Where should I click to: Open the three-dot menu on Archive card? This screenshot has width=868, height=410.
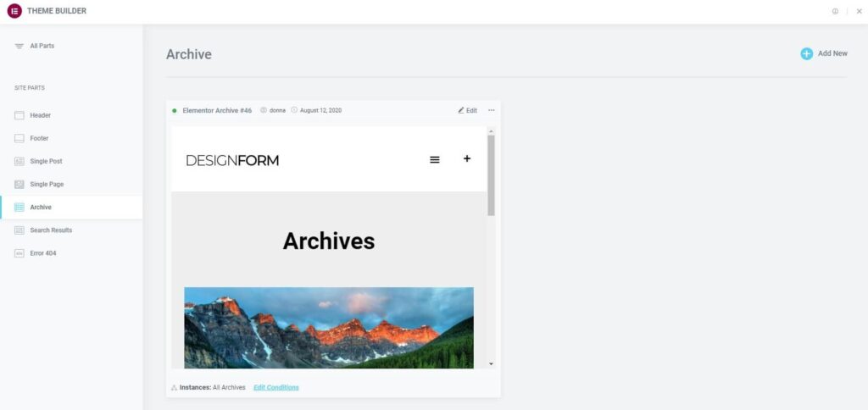[492, 110]
